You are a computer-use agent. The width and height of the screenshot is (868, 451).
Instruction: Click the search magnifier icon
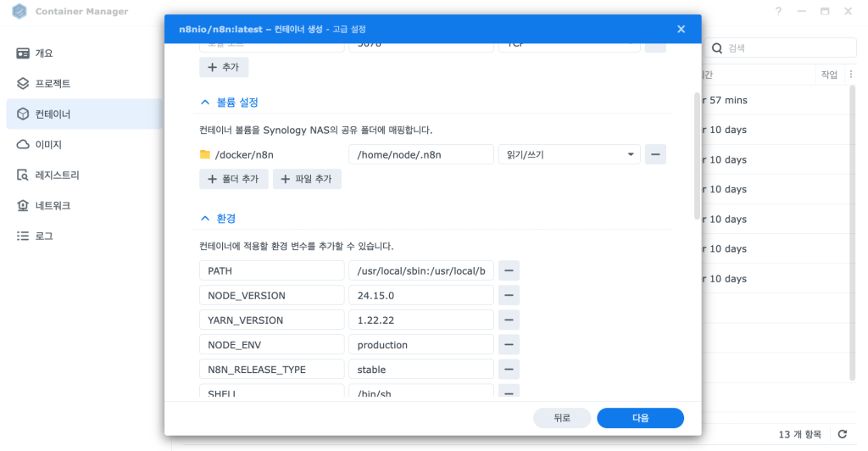pyautogui.click(x=717, y=48)
